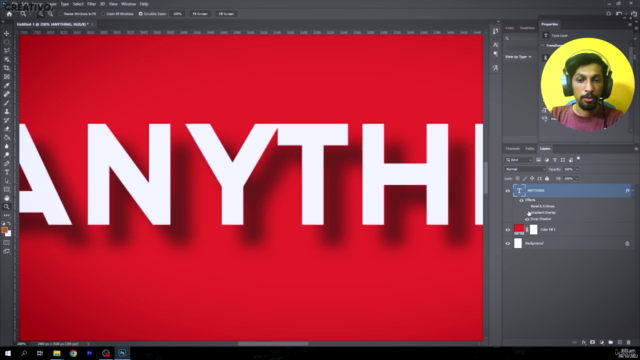
Task: Select the Horizontal Type tool
Action: 7,172
